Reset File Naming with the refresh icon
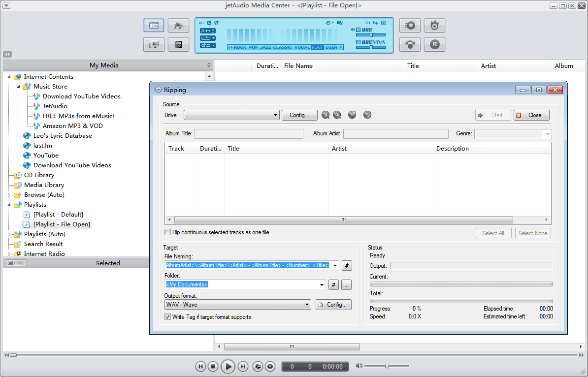 347,266
